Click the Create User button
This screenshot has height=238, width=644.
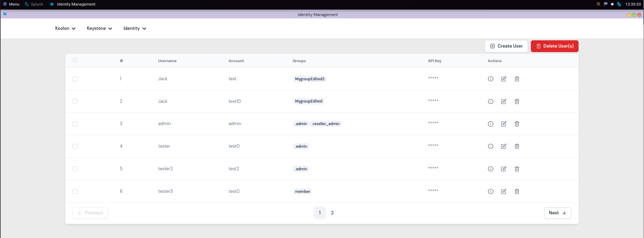(506, 46)
